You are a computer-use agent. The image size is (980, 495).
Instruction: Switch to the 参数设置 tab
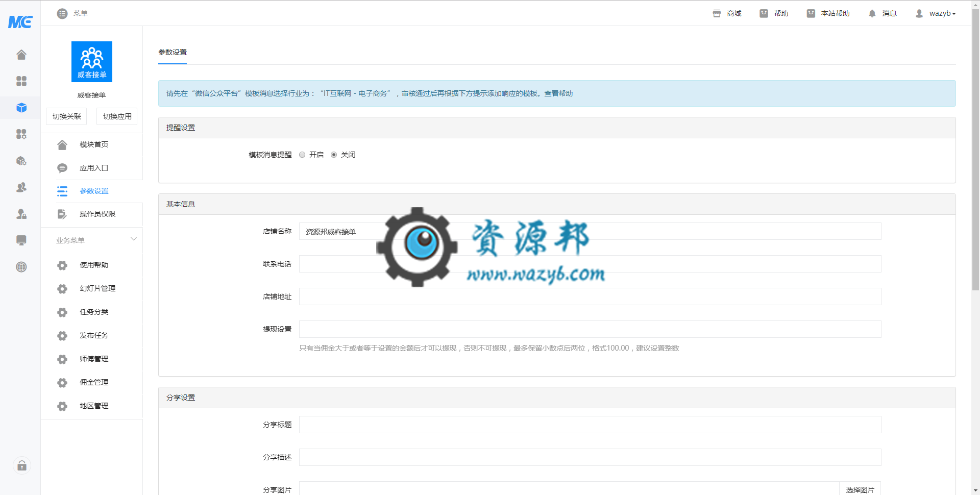point(173,52)
